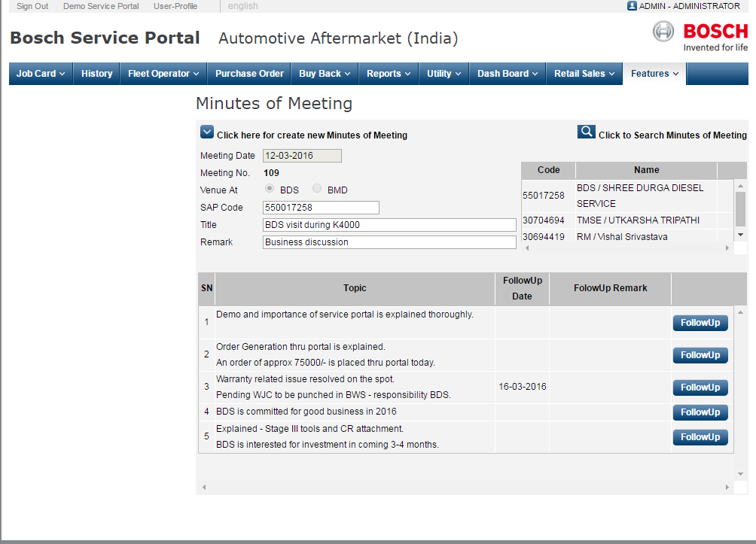Click the Remark input field
This screenshot has width=756, height=544.
[x=389, y=242]
